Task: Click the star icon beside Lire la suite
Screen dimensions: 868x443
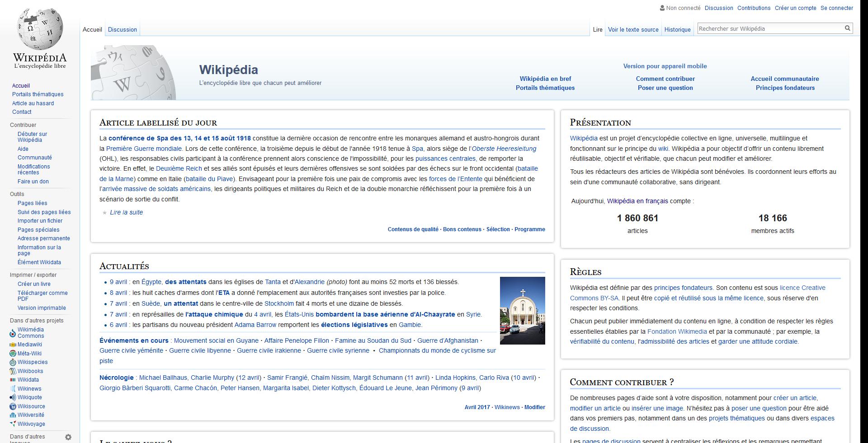Action: 105,212
